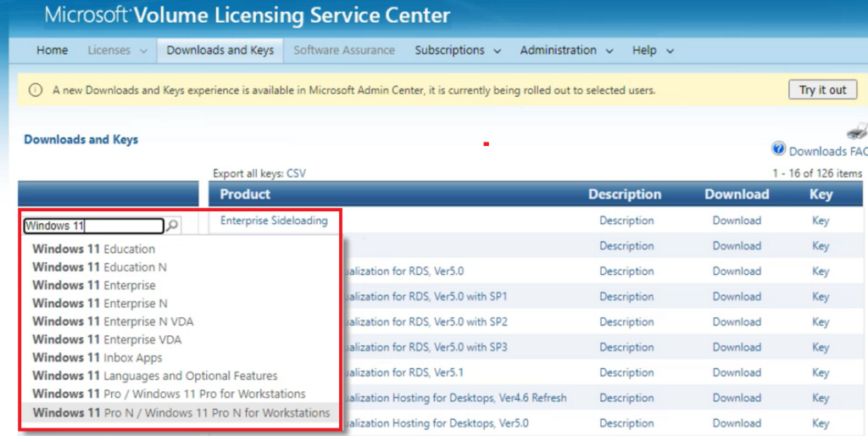Click Key for Hosting for Desktops, Ver5.0
Viewport: 868px width, 436px height.
(821, 423)
